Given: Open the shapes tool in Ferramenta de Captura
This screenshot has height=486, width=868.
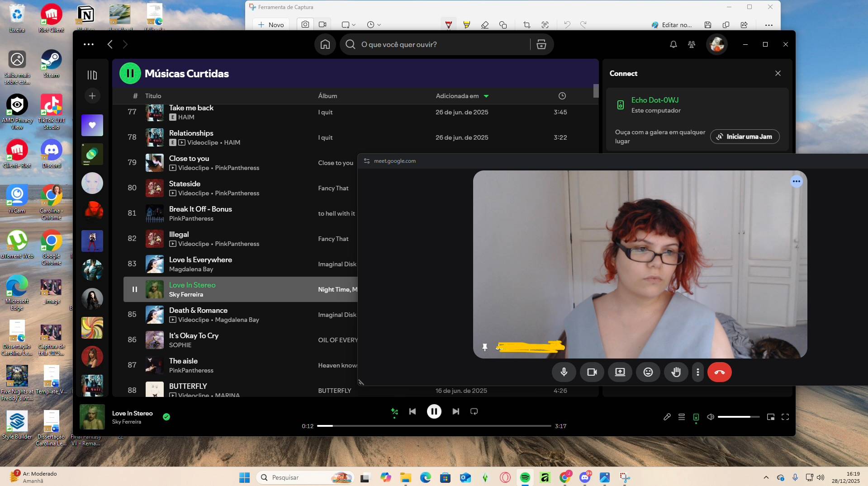Looking at the screenshot, I should tap(503, 25).
